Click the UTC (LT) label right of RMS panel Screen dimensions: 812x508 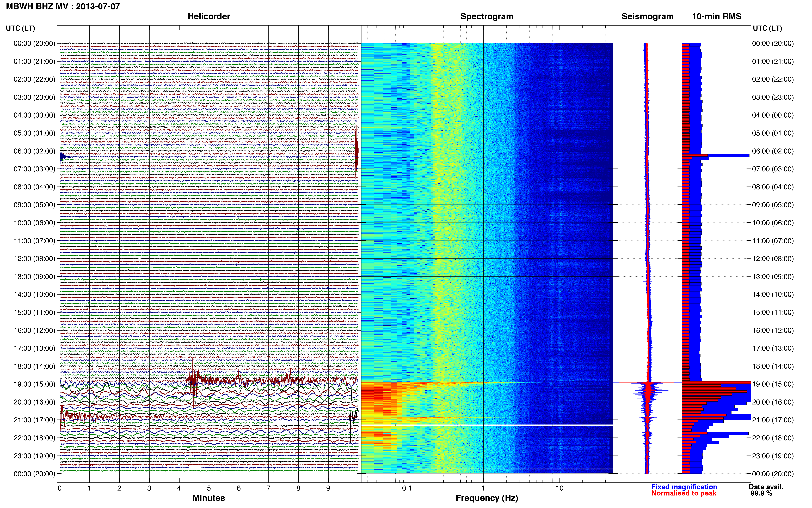[767, 28]
